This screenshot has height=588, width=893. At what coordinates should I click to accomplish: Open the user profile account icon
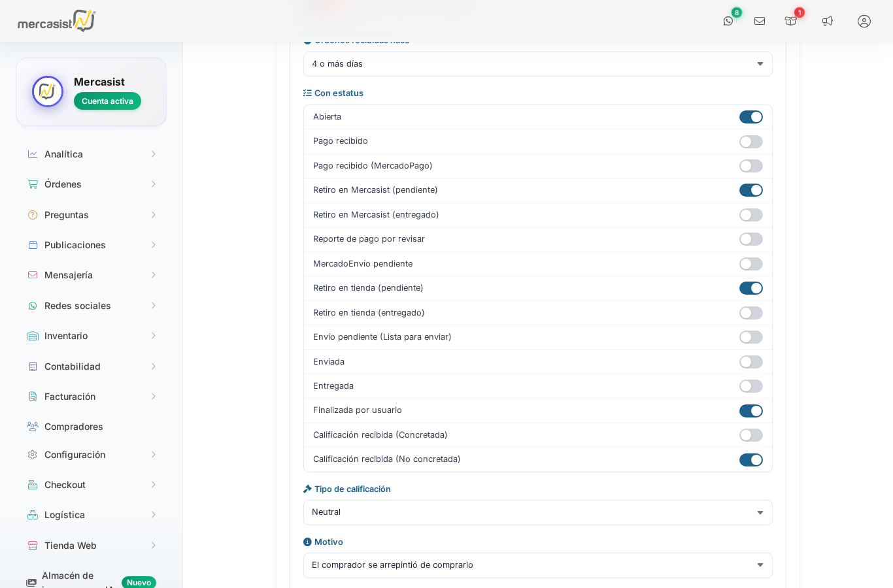[864, 21]
